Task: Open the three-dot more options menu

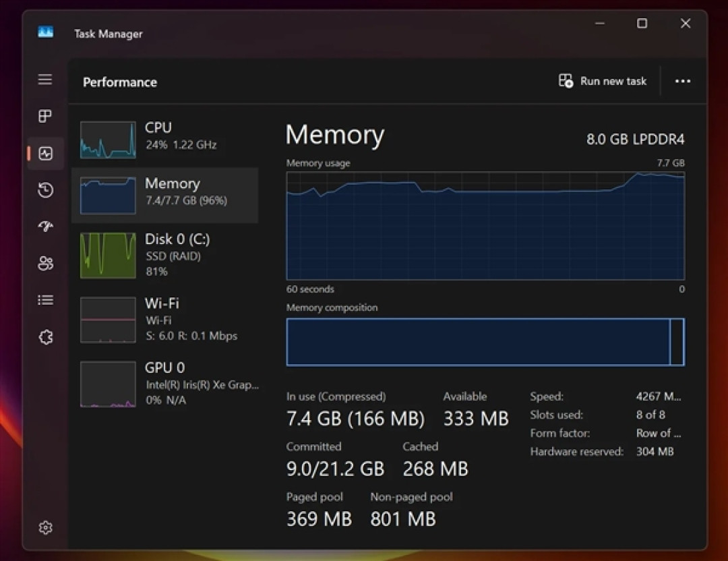Action: pyautogui.click(x=682, y=82)
